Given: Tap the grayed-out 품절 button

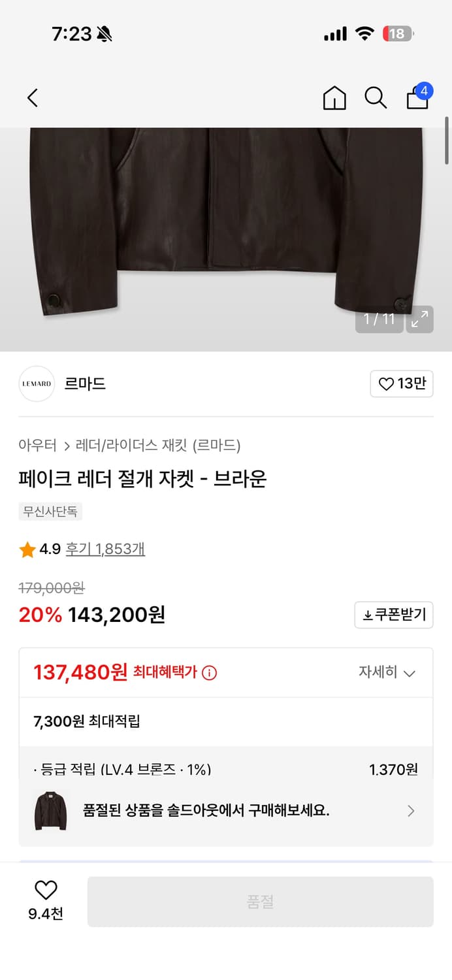Looking at the screenshot, I should [261, 902].
